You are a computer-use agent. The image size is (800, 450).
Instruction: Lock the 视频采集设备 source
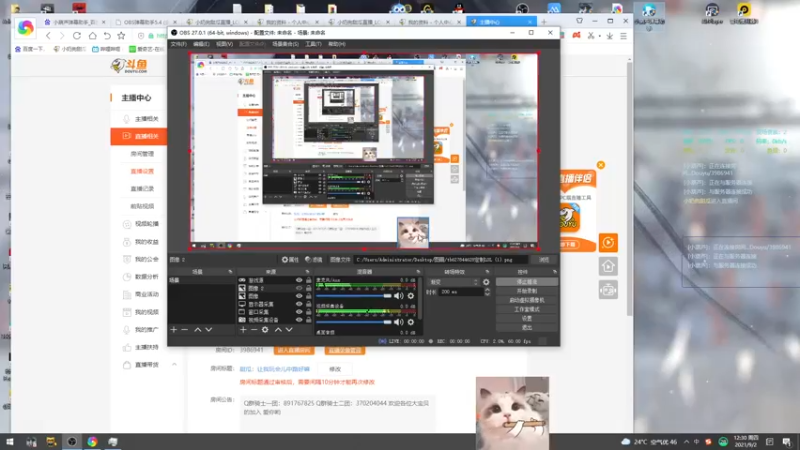pyautogui.click(x=308, y=319)
